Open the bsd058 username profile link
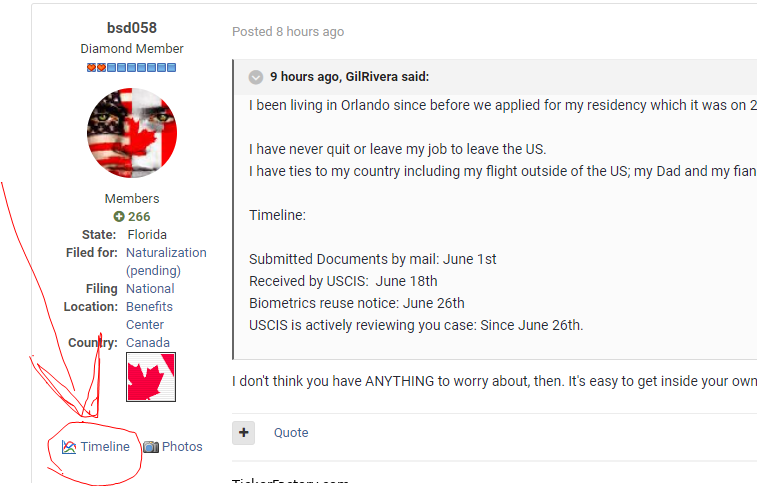Screen dimensions: 757x486 tap(131, 28)
